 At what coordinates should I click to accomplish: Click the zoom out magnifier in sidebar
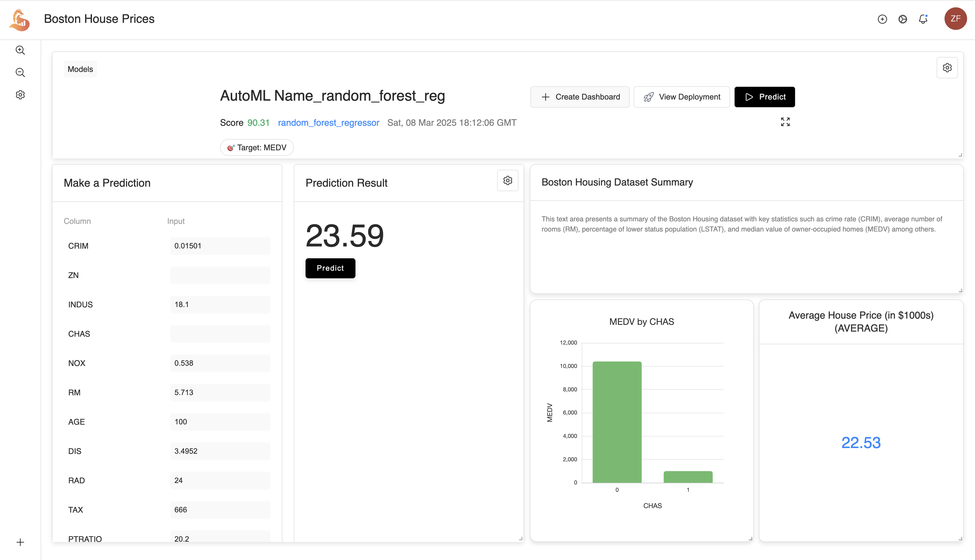(20, 72)
